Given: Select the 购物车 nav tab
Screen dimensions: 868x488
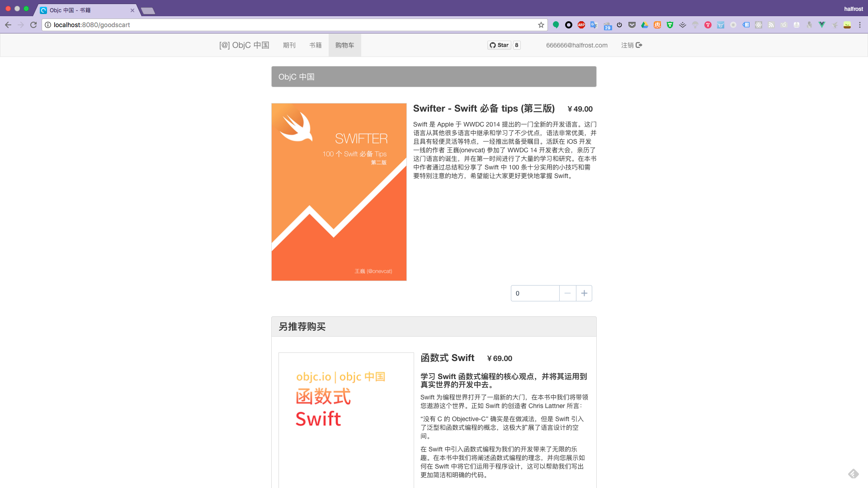Looking at the screenshot, I should click(344, 45).
